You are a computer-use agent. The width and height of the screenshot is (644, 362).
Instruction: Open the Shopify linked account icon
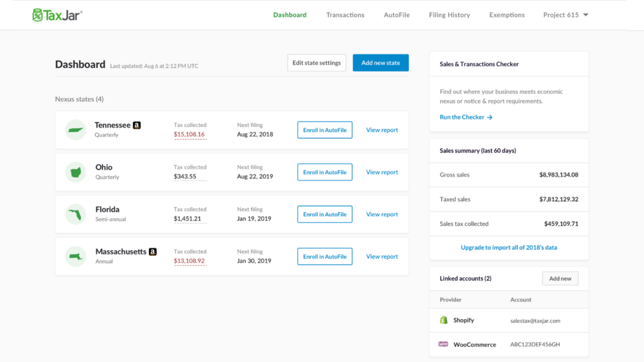444,320
